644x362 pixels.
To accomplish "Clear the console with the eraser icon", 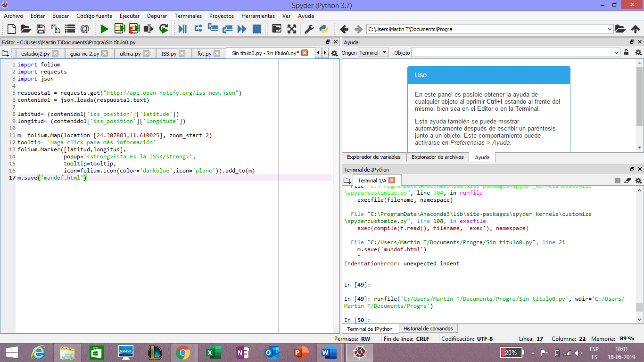I will pos(627,180).
